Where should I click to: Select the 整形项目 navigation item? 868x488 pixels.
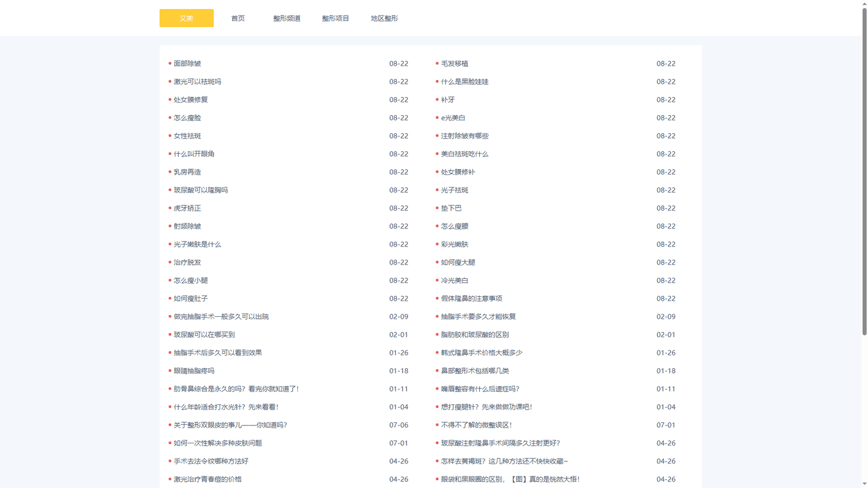click(336, 18)
